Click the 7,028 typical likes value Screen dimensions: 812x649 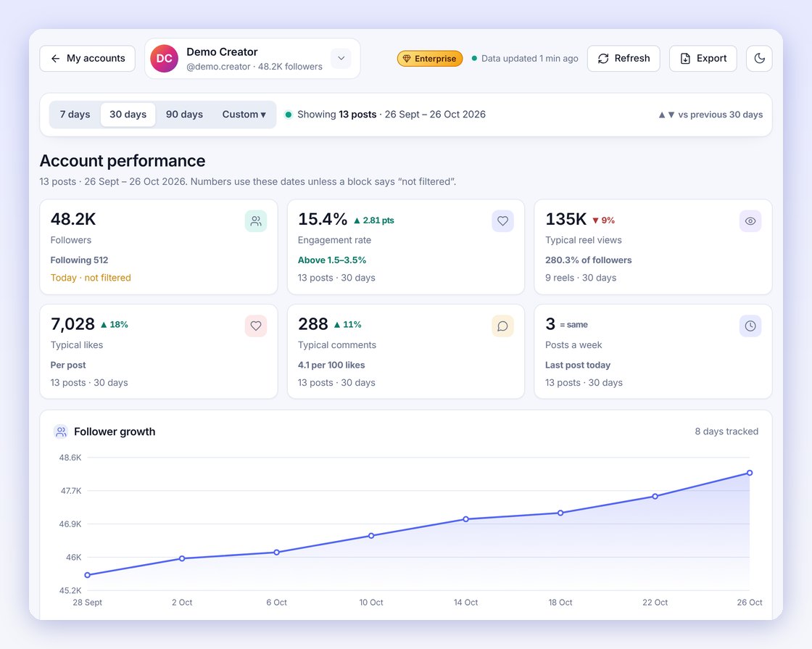tap(73, 323)
